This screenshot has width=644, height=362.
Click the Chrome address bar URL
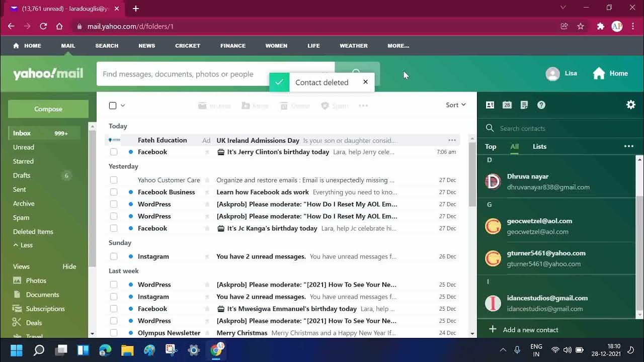point(130,26)
